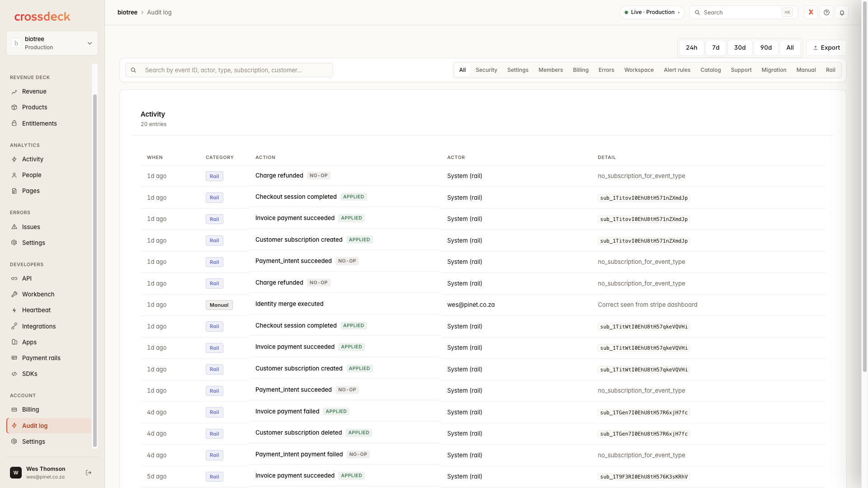This screenshot has height=488, width=868.
Task: Filter by the Workspace category
Action: 639,70
